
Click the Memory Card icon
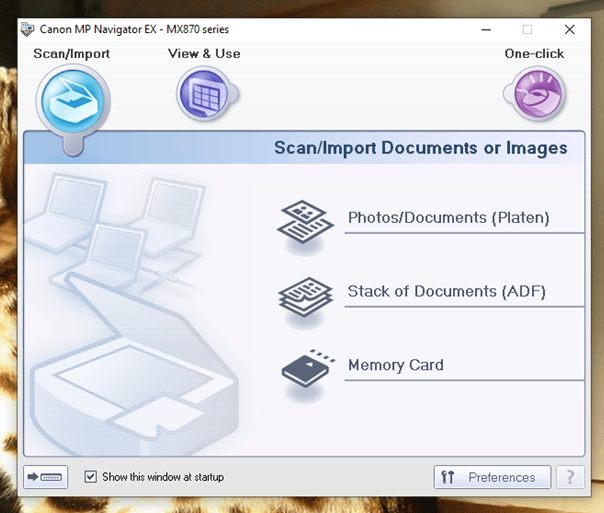click(x=305, y=368)
